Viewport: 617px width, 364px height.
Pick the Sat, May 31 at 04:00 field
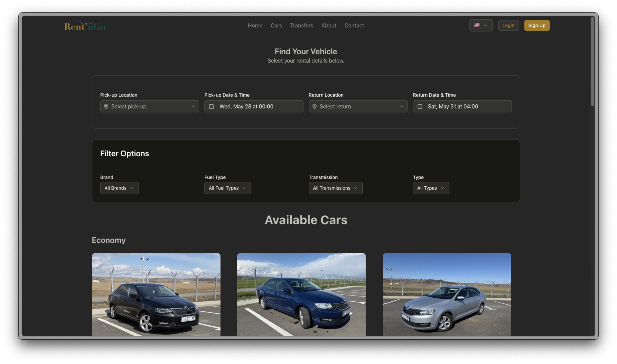462,106
